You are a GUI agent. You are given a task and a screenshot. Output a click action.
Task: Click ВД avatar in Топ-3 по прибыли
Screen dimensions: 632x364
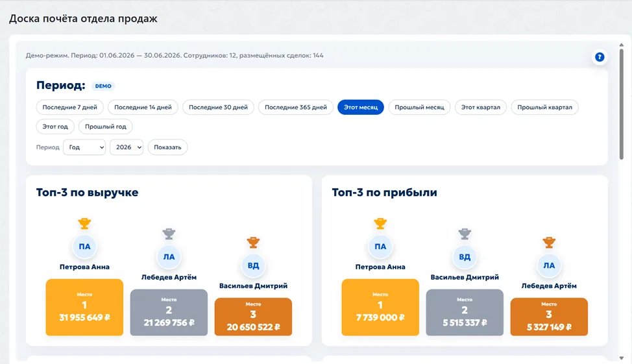click(x=465, y=257)
